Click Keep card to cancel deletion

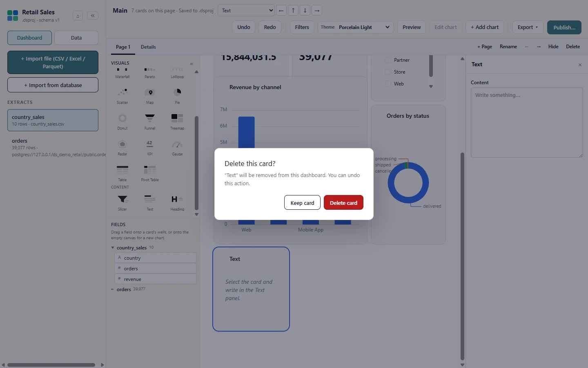pyautogui.click(x=302, y=203)
